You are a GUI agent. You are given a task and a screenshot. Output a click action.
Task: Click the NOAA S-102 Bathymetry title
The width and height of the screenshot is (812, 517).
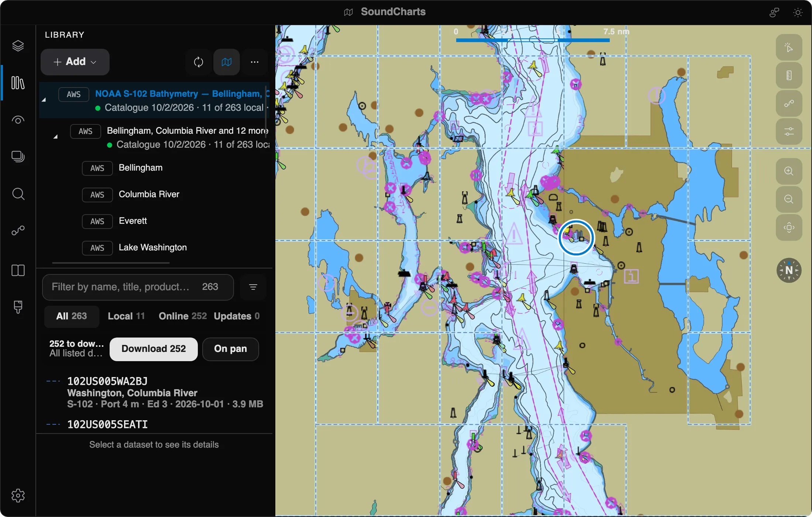182,94
